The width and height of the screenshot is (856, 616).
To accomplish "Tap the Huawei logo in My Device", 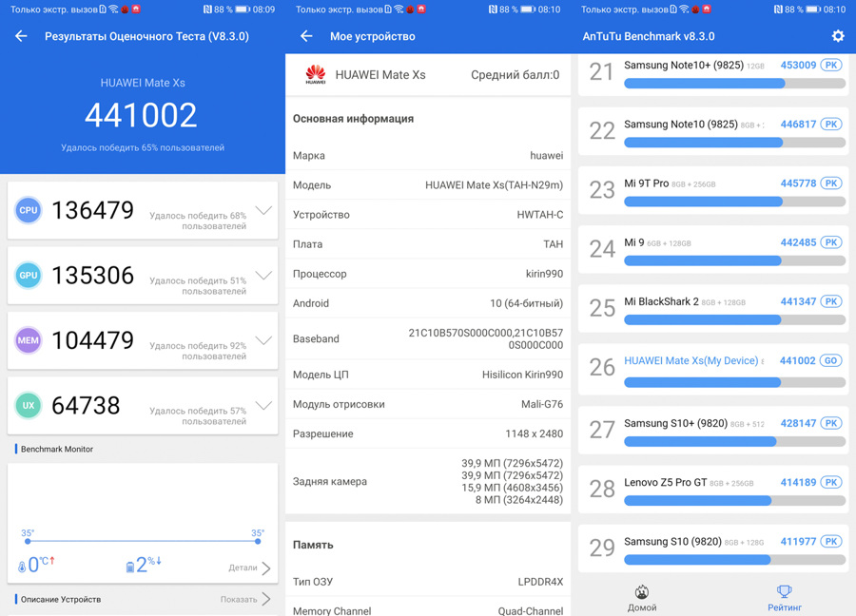I will (x=316, y=75).
